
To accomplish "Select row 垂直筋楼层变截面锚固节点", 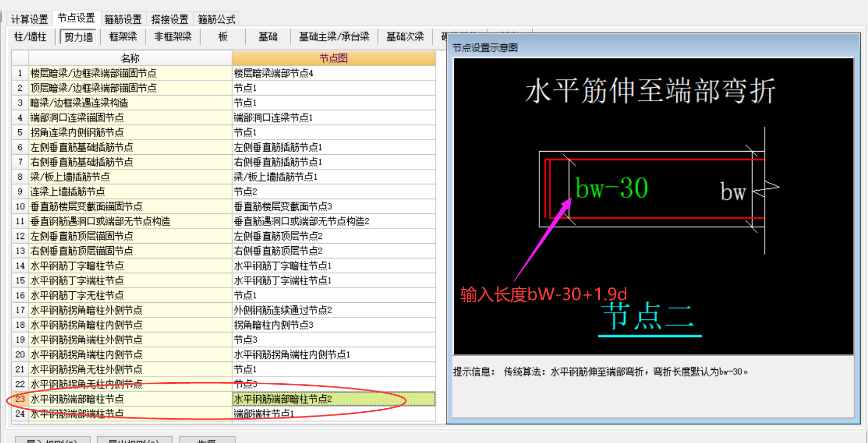I will coord(130,206).
